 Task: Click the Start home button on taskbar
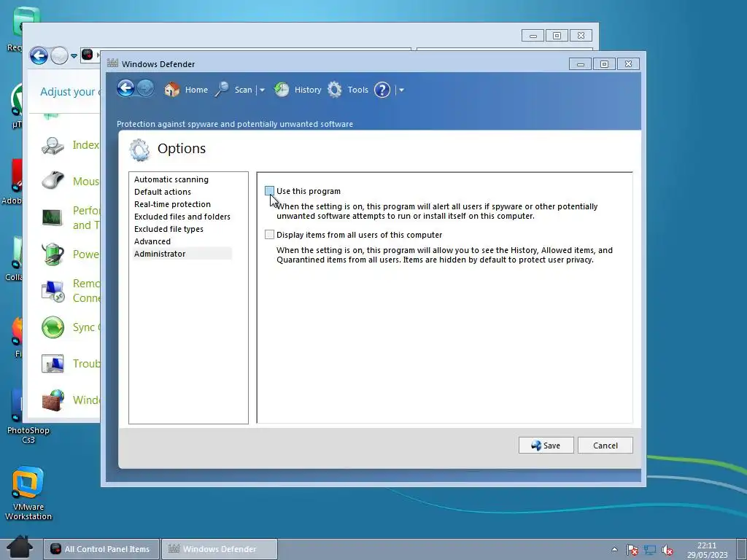[20, 548]
